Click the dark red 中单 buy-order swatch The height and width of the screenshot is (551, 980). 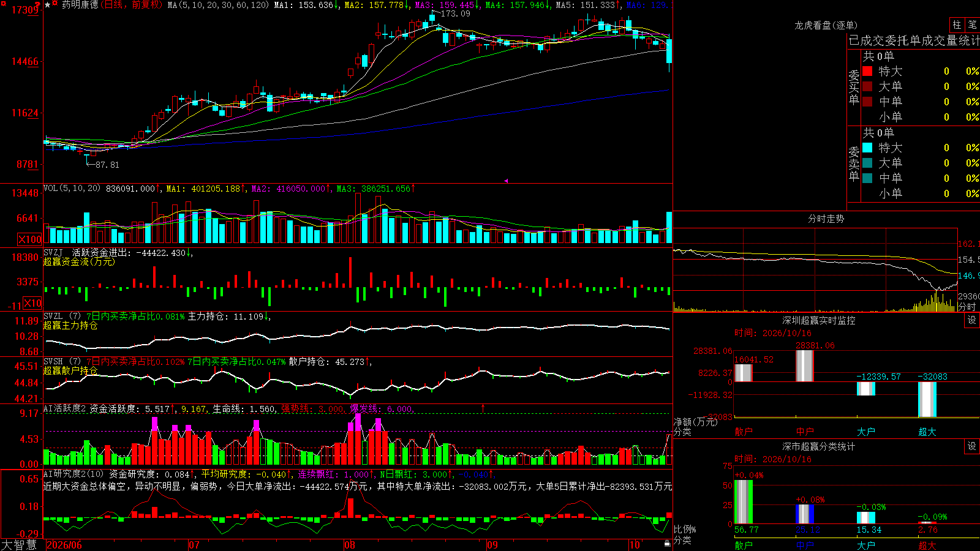click(867, 102)
